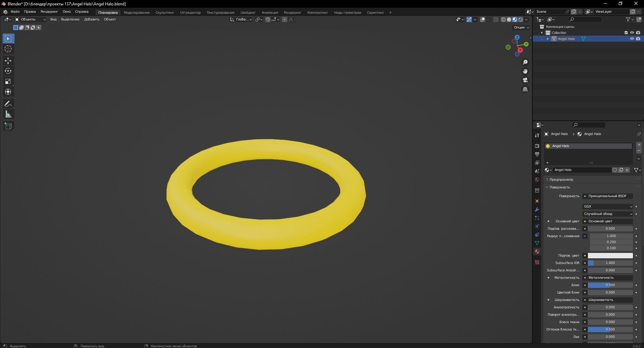Click the viewport zoom magnifier icon
Viewport: 644px width, 348px height.
(525, 62)
